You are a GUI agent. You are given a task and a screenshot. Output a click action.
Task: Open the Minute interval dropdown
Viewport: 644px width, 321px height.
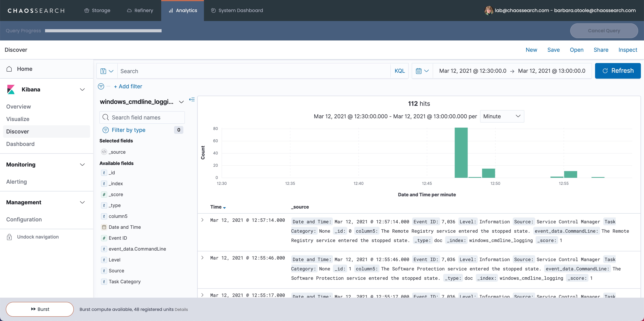502,116
